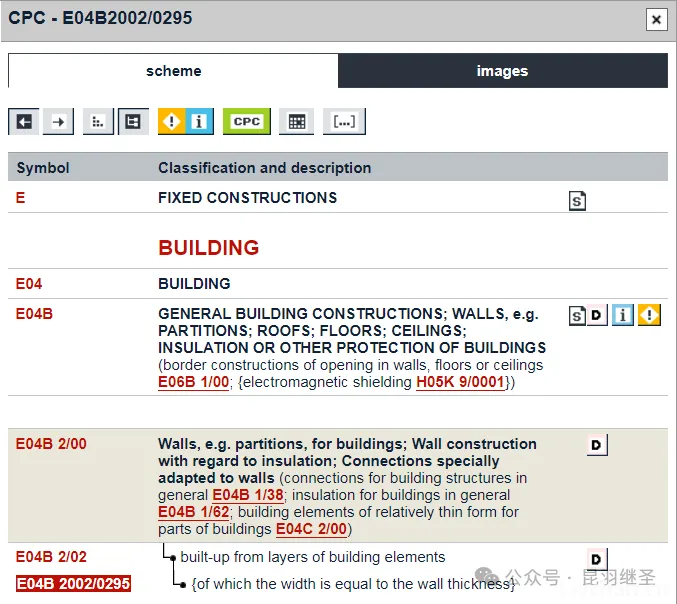Viewport: 677px width, 604px height.
Task: Click the forward arrow navigation icon
Action: coord(58,122)
